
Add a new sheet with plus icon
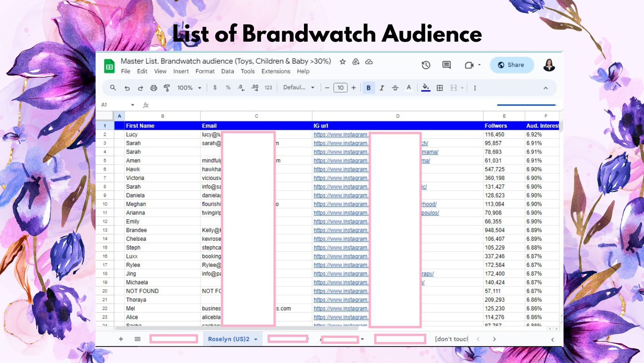pos(121,339)
